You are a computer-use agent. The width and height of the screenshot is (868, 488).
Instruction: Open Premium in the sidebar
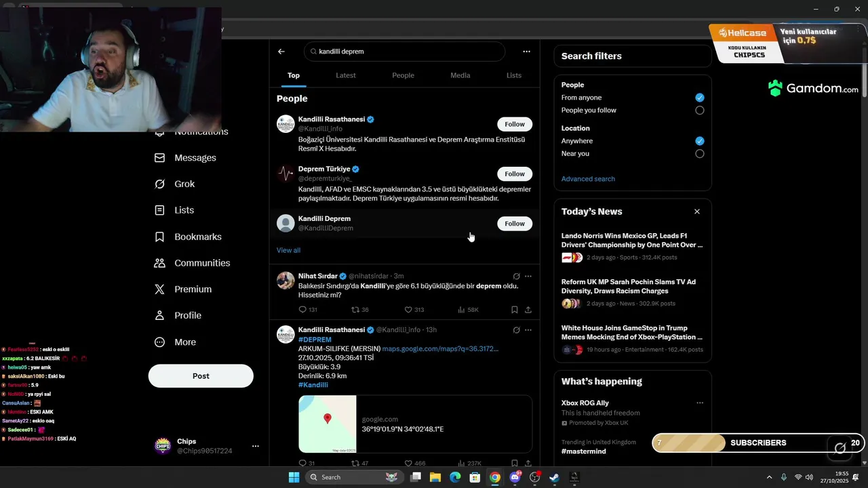point(182,289)
